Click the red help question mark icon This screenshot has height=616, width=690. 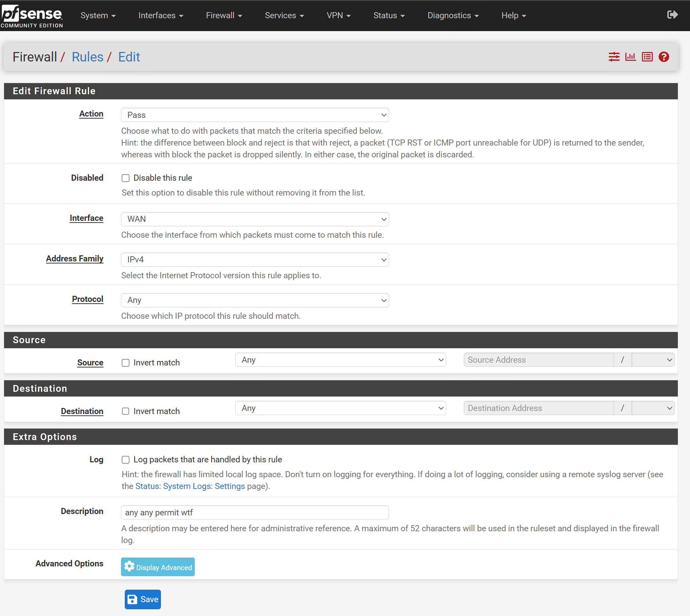pos(664,57)
